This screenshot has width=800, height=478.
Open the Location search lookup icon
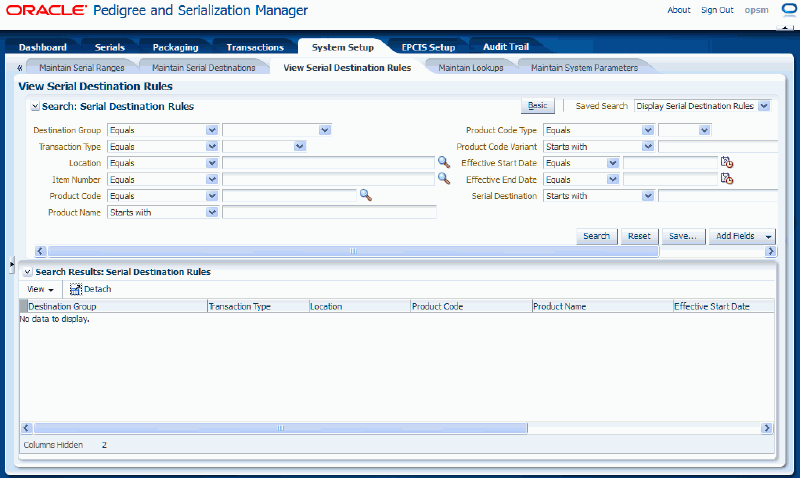444,162
